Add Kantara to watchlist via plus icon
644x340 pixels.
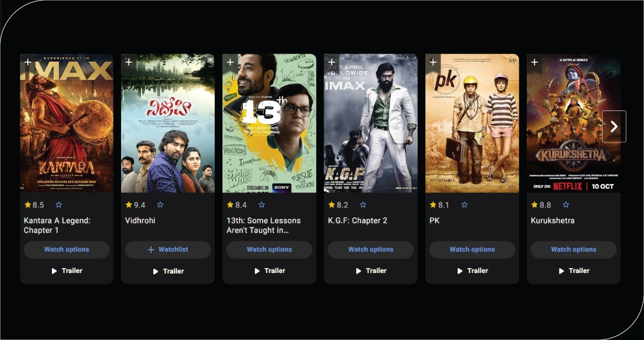(28, 63)
